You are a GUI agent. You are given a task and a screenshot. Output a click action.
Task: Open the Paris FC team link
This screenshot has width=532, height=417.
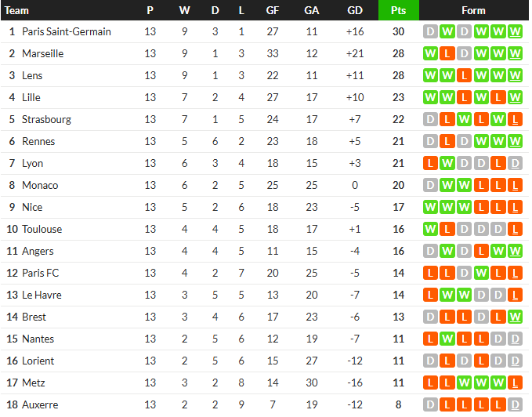click(41, 273)
